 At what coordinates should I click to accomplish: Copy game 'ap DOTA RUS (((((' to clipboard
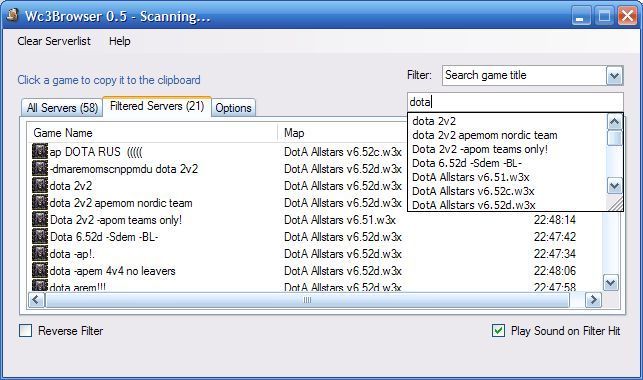click(96, 152)
